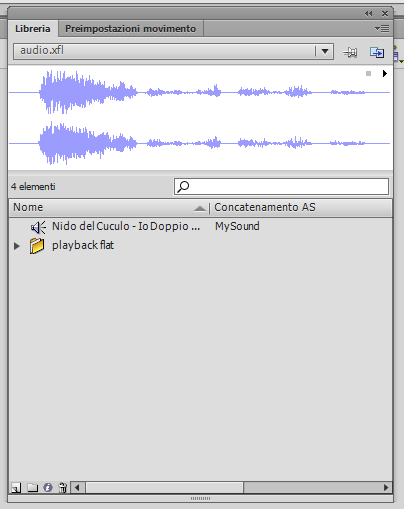
Task: Add a New Folder from the bottom bar
Action: tap(32, 488)
